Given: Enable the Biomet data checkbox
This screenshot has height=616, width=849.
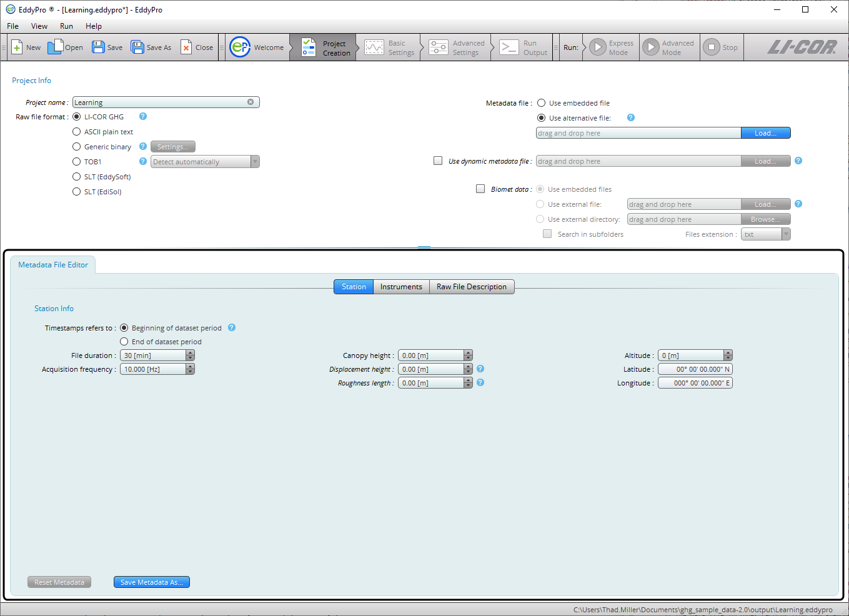Looking at the screenshot, I should point(480,189).
